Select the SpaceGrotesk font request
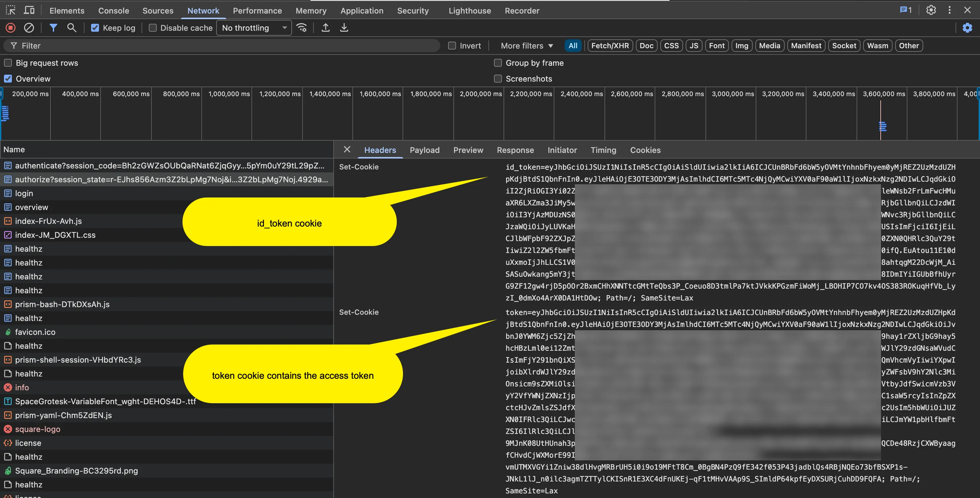This screenshot has width=980, height=498. click(167, 401)
